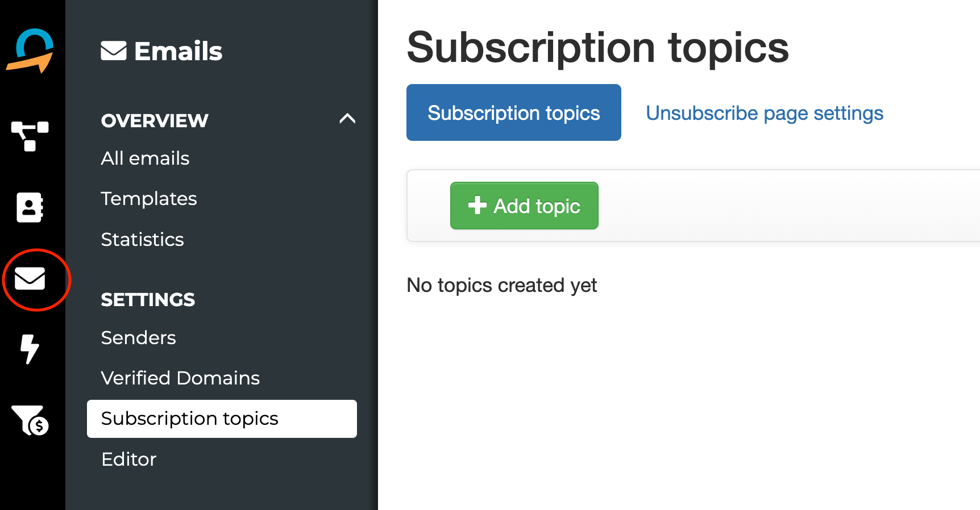Viewport: 980px width, 510px height.
Task: Open Senders settings
Action: (x=138, y=337)
